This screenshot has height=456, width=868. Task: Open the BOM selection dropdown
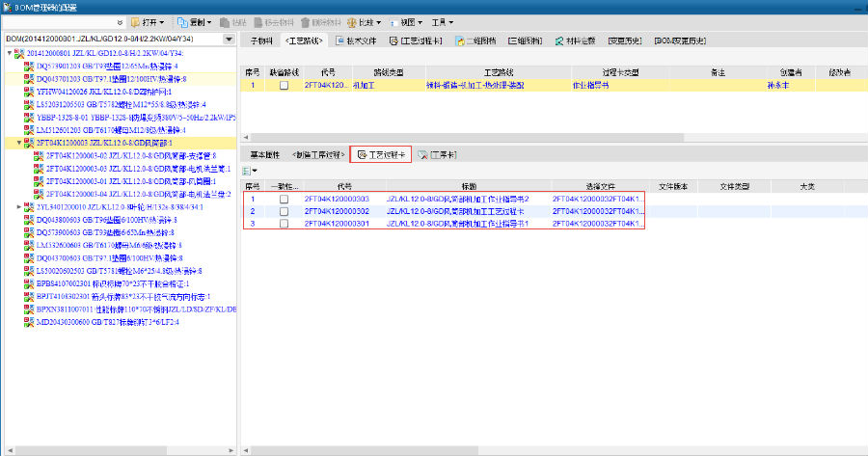[x=229, y=39]
